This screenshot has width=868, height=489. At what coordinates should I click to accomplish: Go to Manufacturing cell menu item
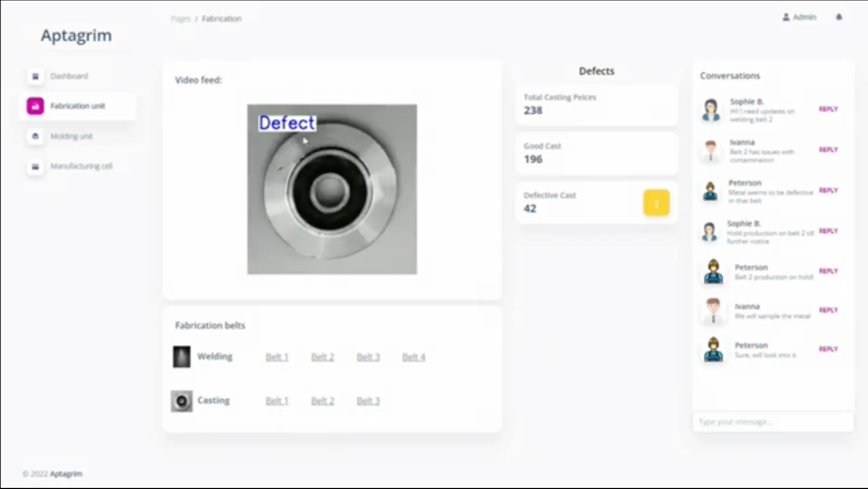click(x=81, y=166)
